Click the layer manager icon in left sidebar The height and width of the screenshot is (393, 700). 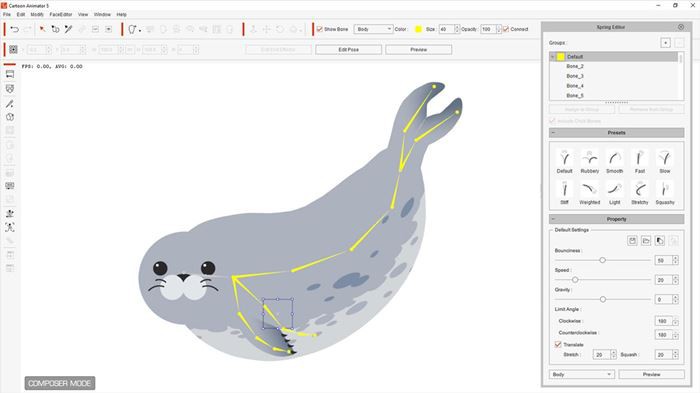(x=10, y=186)
